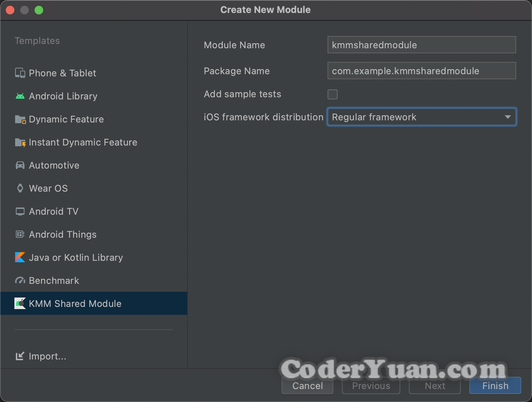
Task: Click the Next button
Action: [x=435, y=386]
